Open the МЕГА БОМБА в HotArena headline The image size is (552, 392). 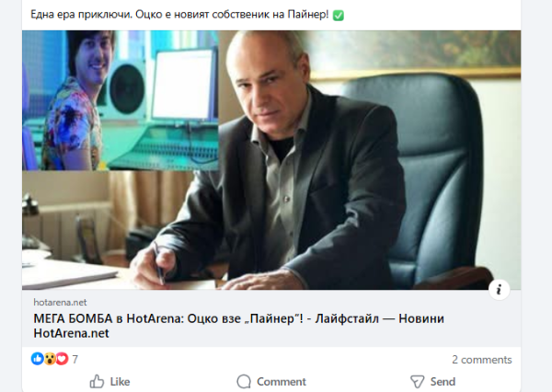(x=238, y=326)
